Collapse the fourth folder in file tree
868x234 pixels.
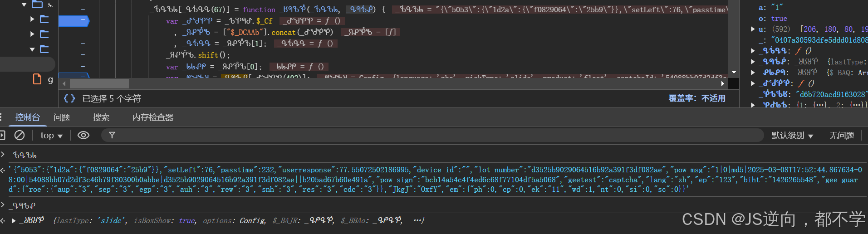(x=32, y=49)
